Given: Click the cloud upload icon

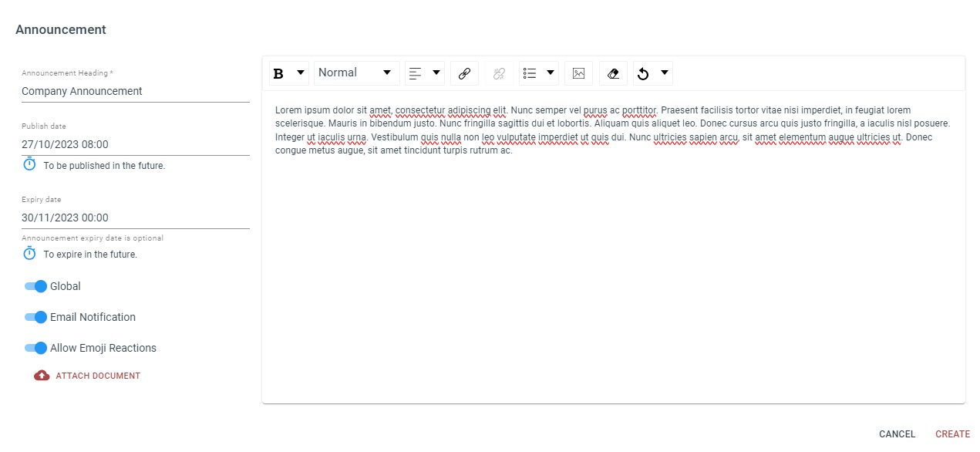Looking at the screenshot, I should pyautogui.click(x=42, y=376).
